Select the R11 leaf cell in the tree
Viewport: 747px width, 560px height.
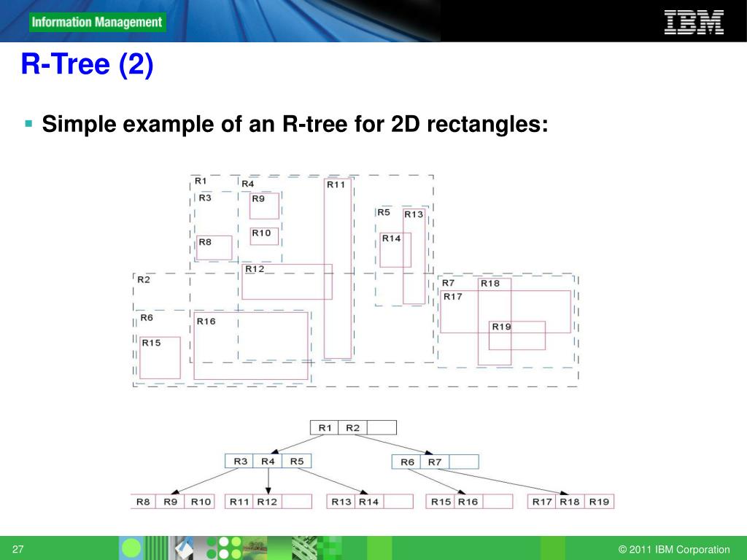tap(239, 502)
